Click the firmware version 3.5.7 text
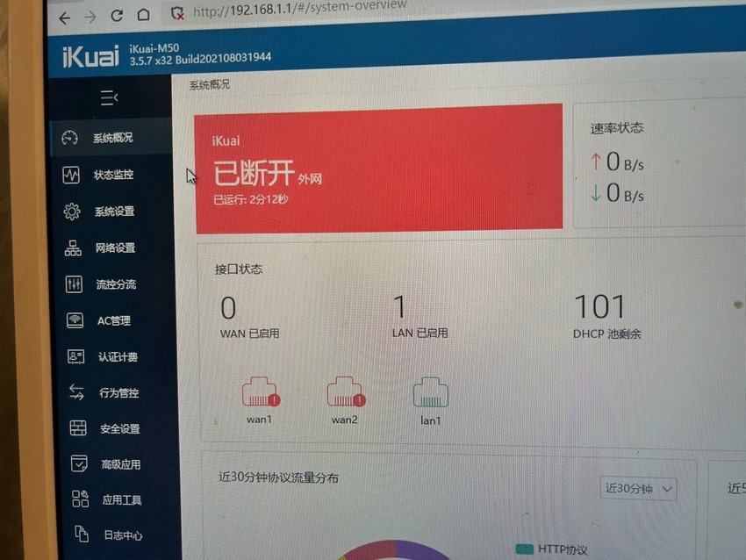 (200, 60)
